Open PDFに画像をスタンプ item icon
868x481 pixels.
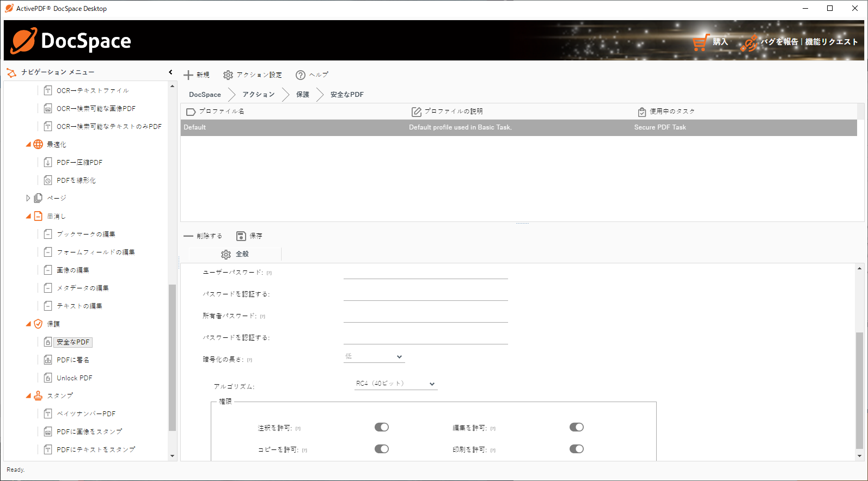48,431
